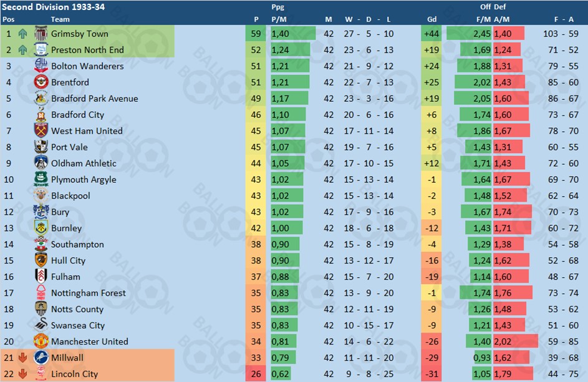Click Manchester United's red 2,02 defense bar
Viewport: 588px width, 382px height.
click(x=515, y=341)
